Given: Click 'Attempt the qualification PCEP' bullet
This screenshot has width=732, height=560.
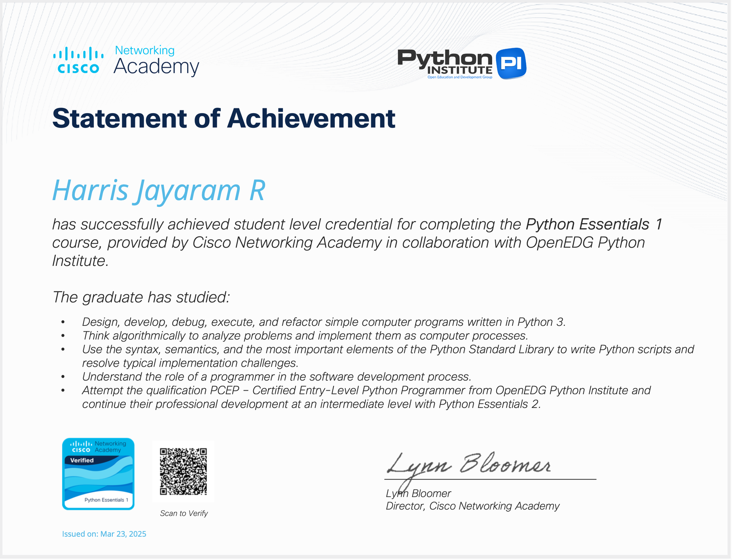Looking at the screenshot, I should pos(366,397).
